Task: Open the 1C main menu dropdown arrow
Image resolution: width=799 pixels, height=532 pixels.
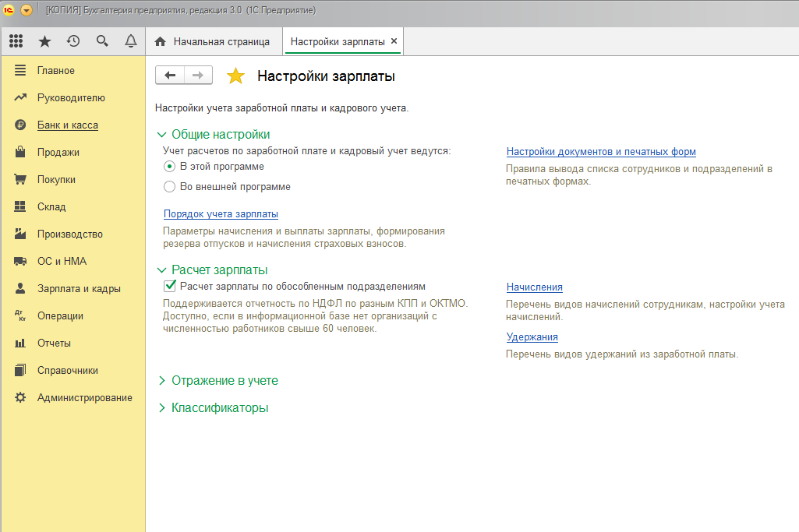Action: pyautogui.click(x=27, y=10)
